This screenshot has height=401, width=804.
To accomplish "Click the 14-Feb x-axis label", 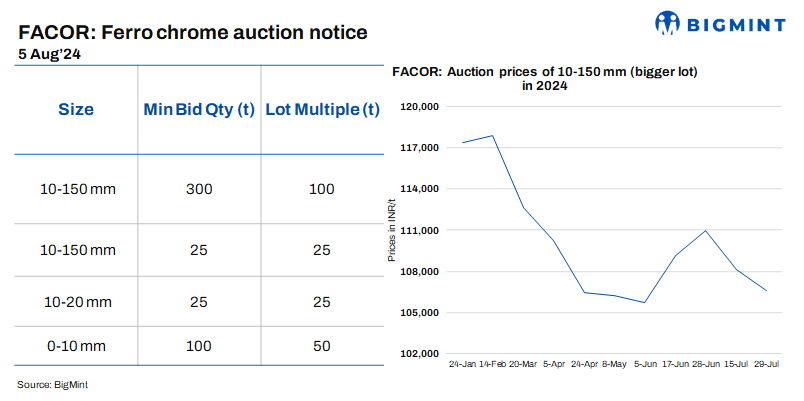I will click(x=493, y=364).
